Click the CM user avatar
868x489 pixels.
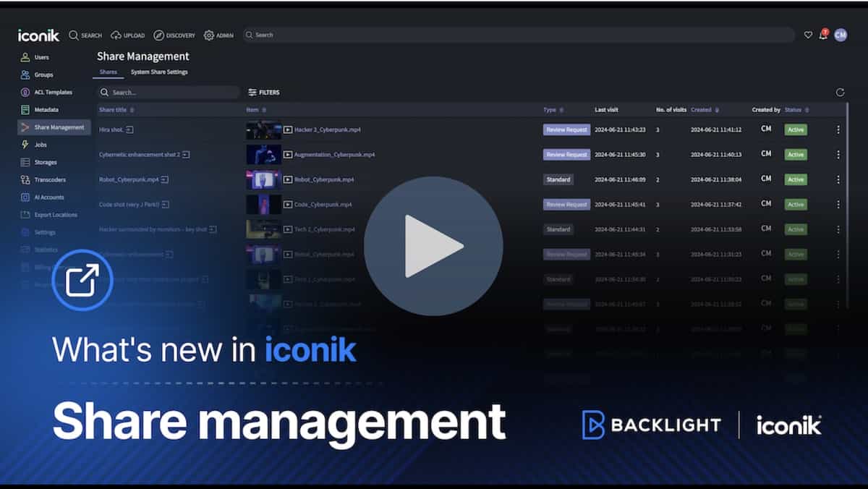(x=840, y=35)
